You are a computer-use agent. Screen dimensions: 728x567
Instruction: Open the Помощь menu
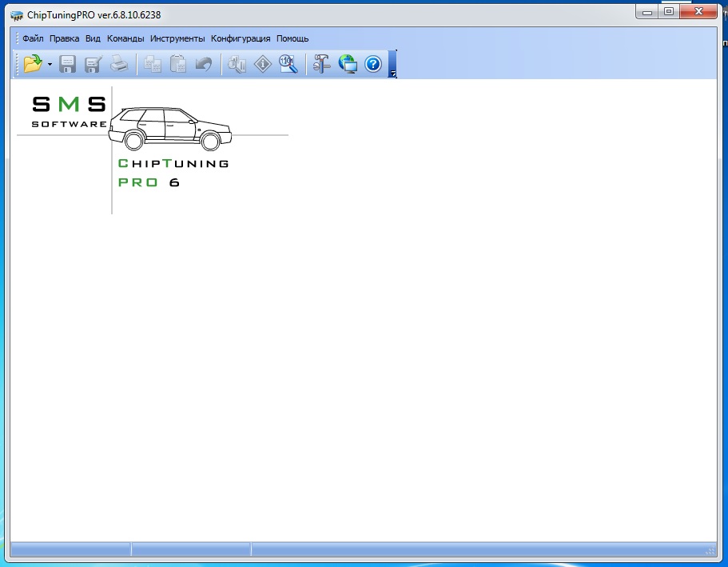(292, 38)
